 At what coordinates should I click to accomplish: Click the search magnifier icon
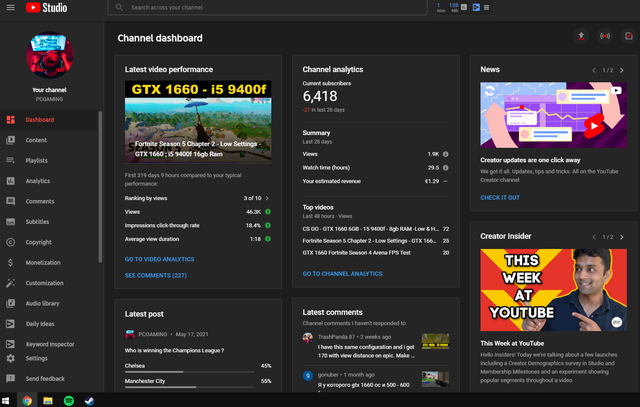click(x=119, y=7)
